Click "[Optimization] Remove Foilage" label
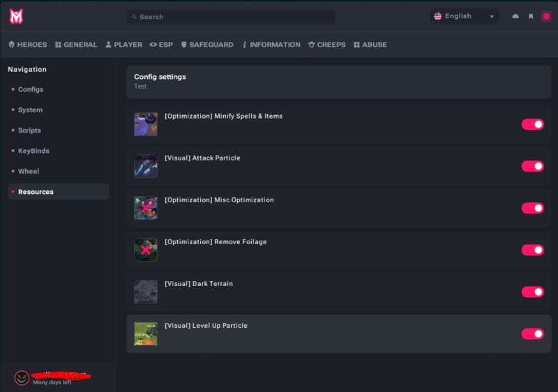 point(216,241)
